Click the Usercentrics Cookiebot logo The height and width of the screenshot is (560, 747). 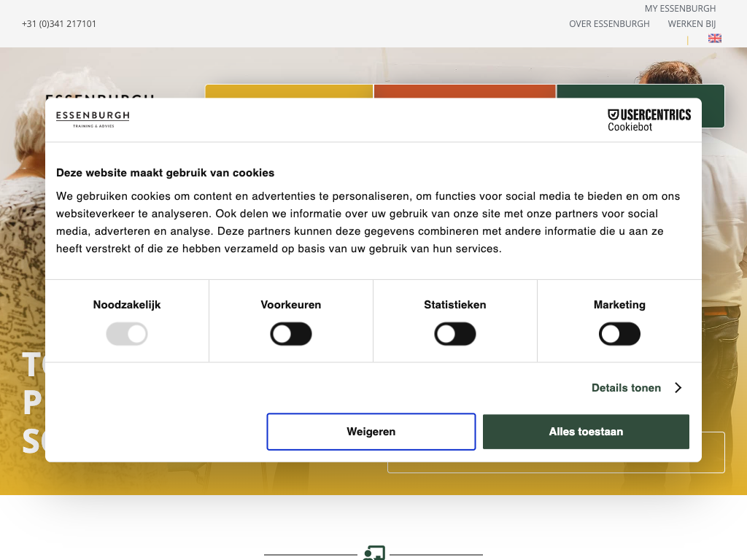pyautogui.click(x=649, y=120)
